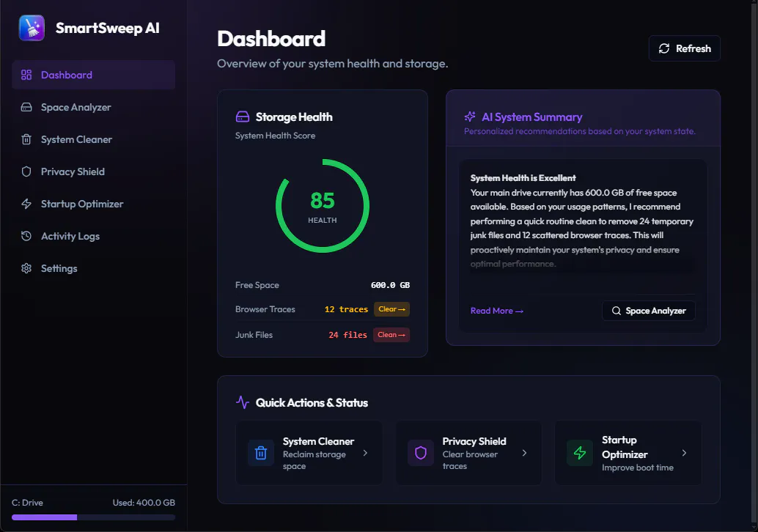Click the 'Storage Health' title
The width and height of the screenshot is (758, 532).
point(294,117)
